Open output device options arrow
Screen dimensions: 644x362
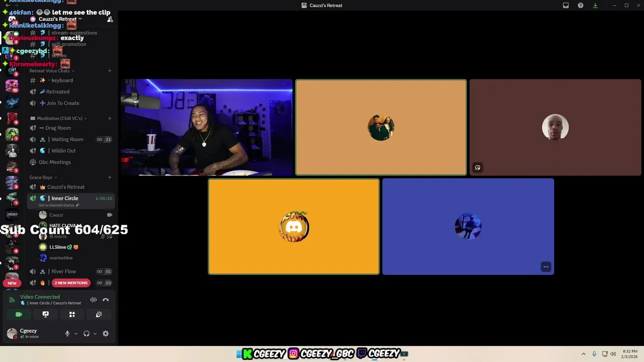[95, 334]
